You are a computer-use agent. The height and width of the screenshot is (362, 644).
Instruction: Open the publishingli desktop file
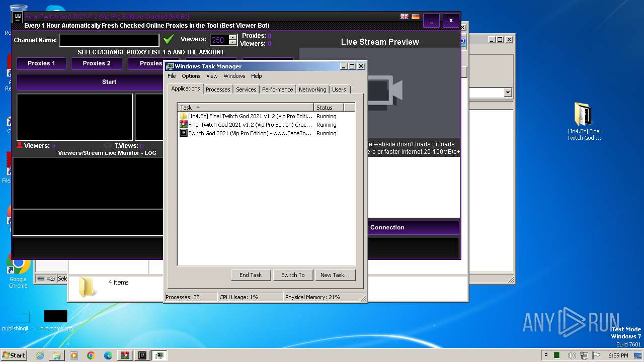pyautogui.click(x=18, y=321)
